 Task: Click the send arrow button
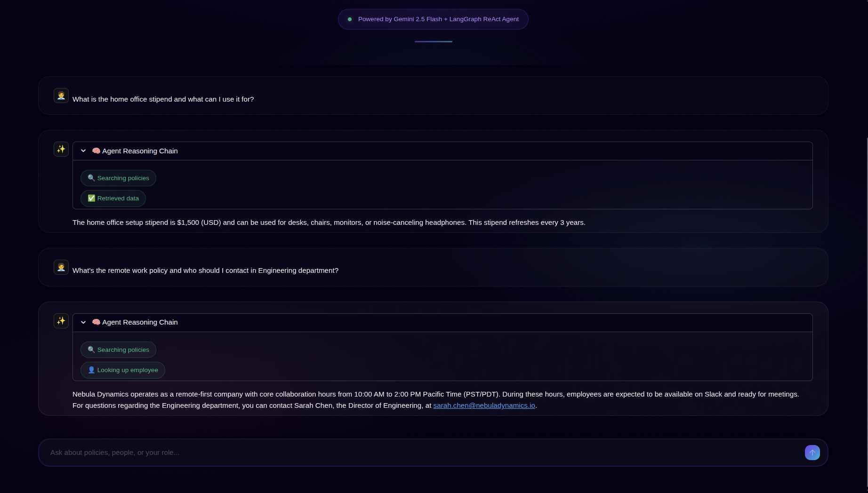point(812,453)
